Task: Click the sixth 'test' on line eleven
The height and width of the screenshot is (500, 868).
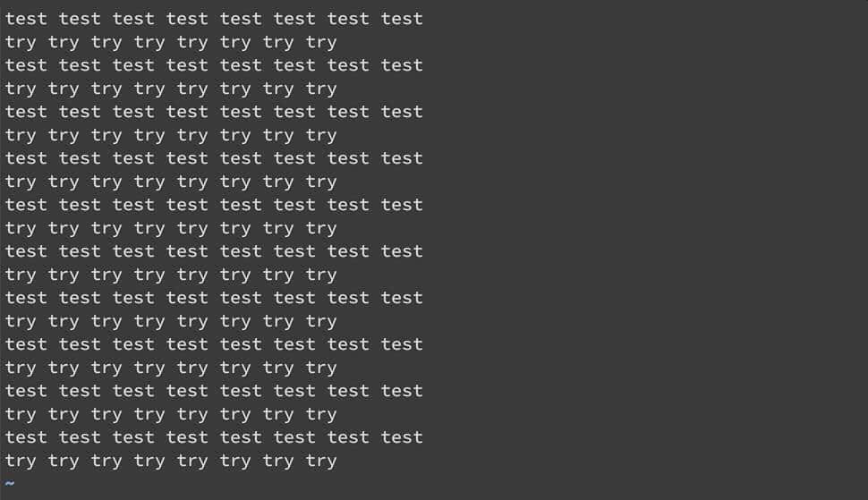Action: tap(294, 251)
